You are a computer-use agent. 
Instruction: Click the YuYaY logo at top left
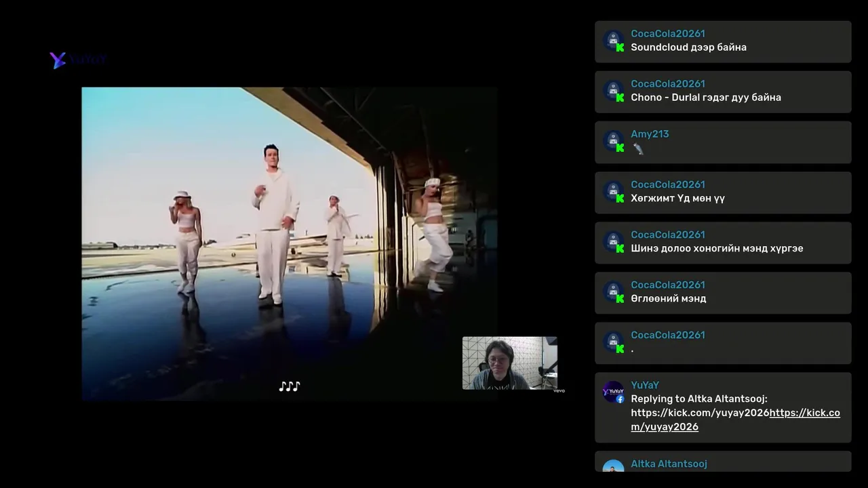(78, 60)
